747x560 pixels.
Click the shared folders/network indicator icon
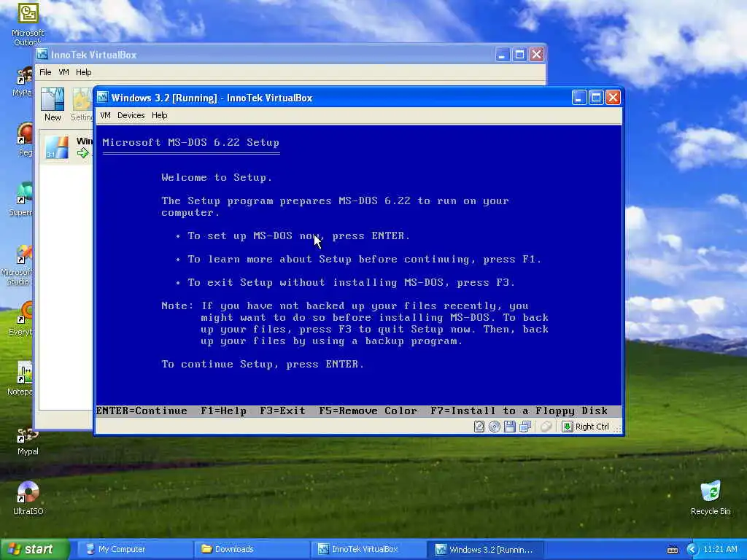(x=525, y=427)
